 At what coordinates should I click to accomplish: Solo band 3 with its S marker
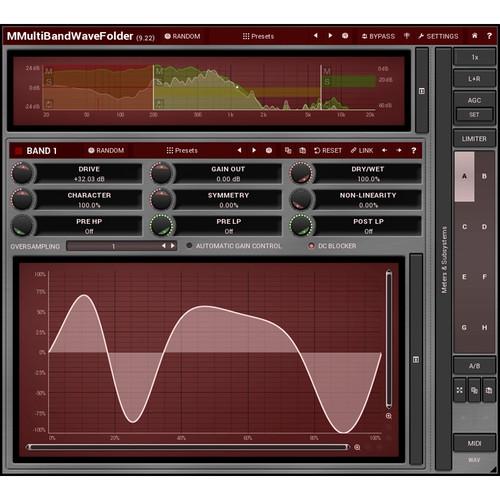(327, 81)
